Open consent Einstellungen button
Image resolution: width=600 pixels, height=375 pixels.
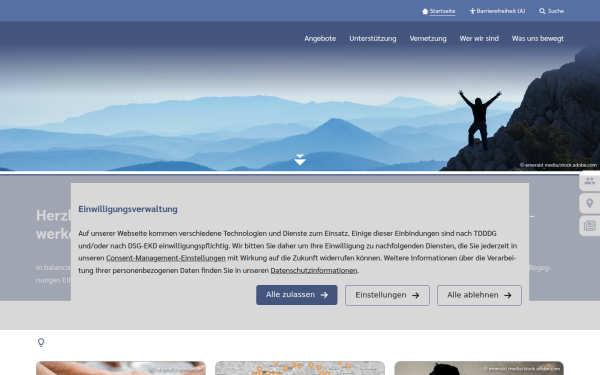[x=387, y=295]
